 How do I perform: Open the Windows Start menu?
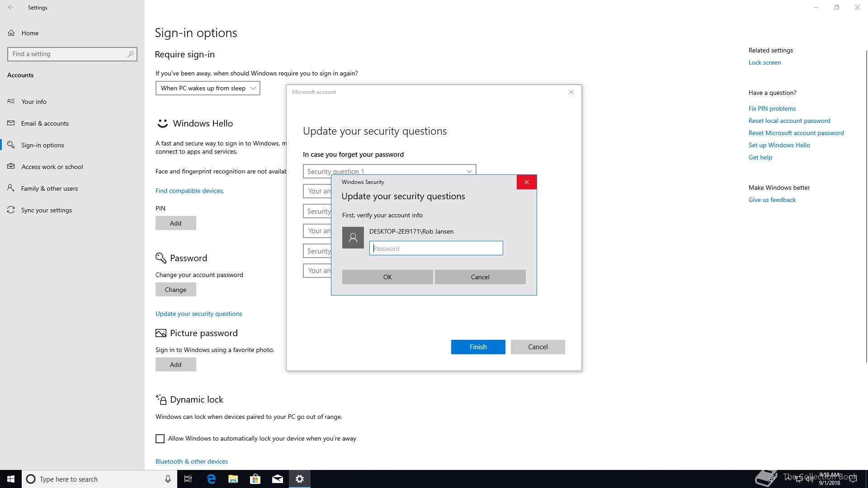pyautogui.click(x=11, y=479)
